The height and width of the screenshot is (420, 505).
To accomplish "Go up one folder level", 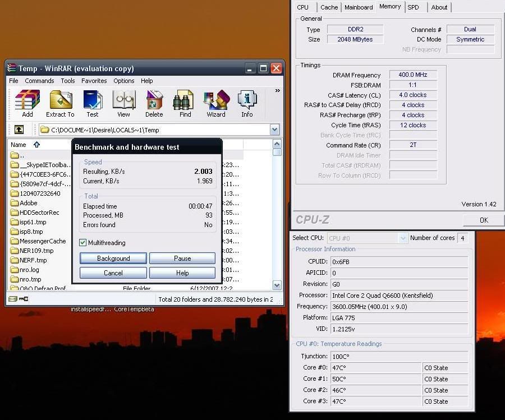I will 19,130.
